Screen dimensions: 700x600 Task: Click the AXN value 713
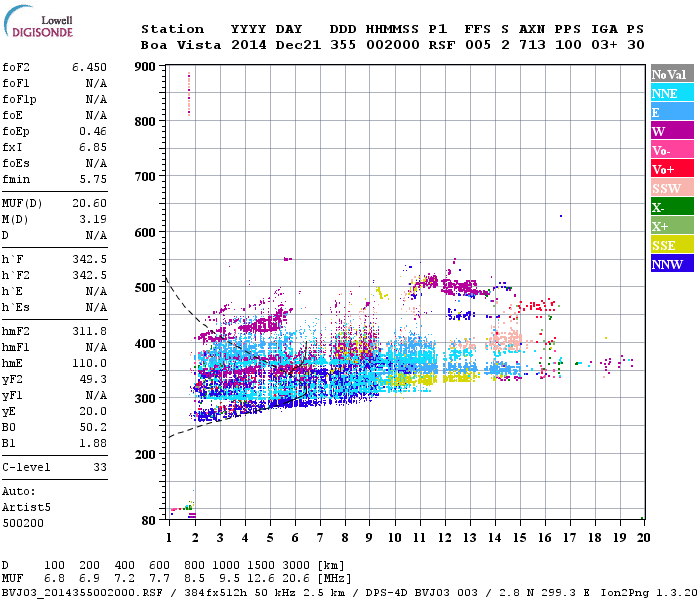(532, 45)
